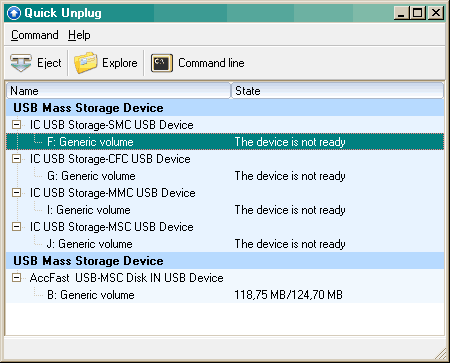
Task: Select the second USB Mass Storage Device group
Action: tap(225, 261)
